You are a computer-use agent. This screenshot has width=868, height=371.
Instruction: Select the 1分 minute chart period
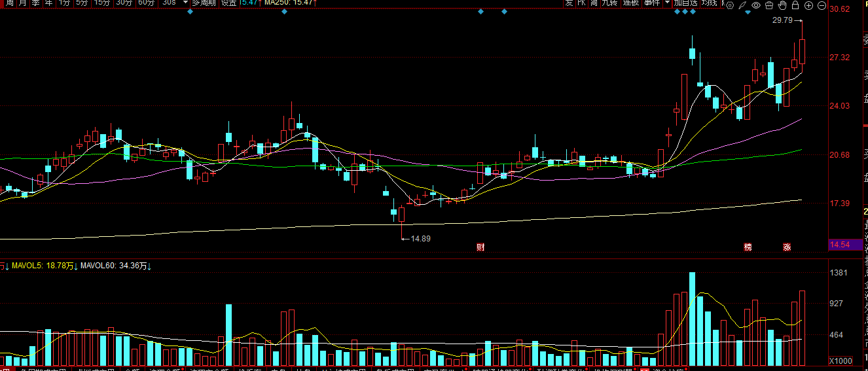64,3
